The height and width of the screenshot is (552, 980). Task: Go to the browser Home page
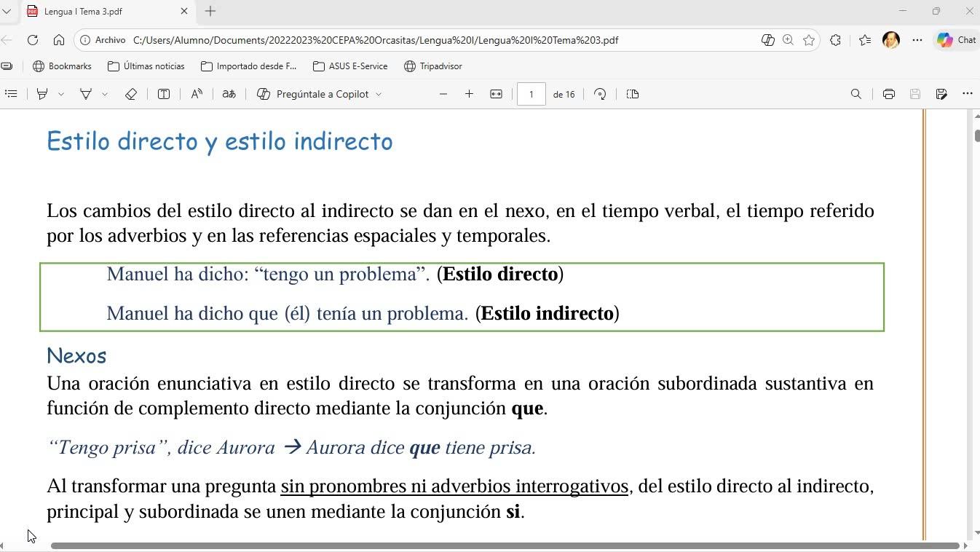pos(59,40)
